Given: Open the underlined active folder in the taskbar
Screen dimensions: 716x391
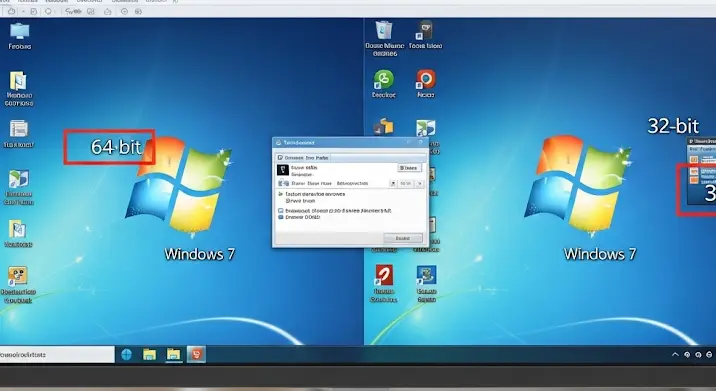Looking at the screenshot, I should click(173, 354).
